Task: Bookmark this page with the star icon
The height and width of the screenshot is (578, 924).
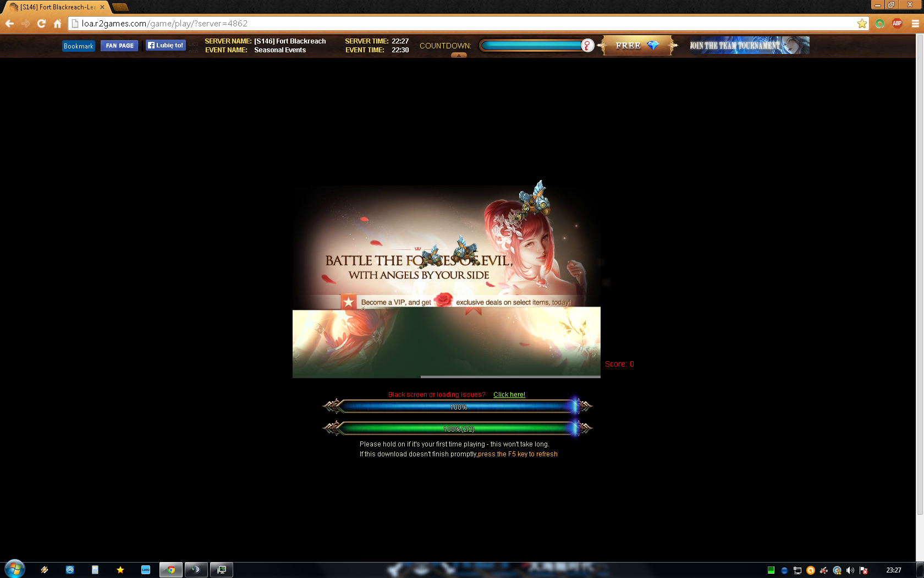Action: (862, 24)
